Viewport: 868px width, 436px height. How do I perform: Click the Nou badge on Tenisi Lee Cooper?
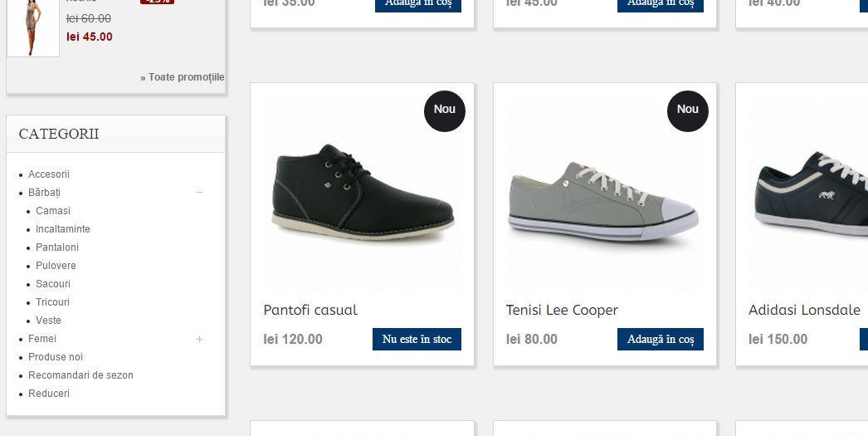[x=687, y=110]
